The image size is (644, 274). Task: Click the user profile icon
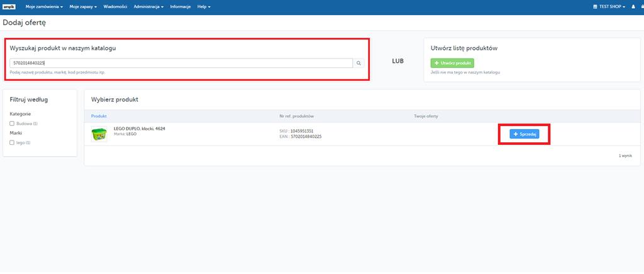(x=633, y=7)
